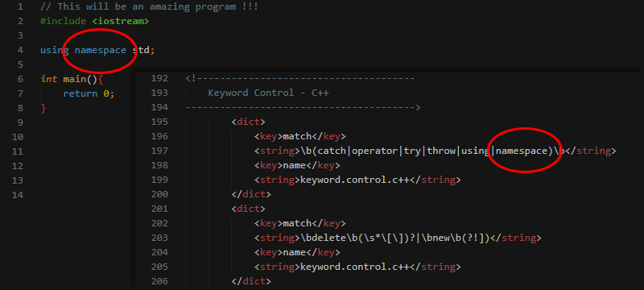The height and width of the screenshot is (290, 644).
Task: Click the "Keyword Control - C++" comment text
Action: (268, 93)
